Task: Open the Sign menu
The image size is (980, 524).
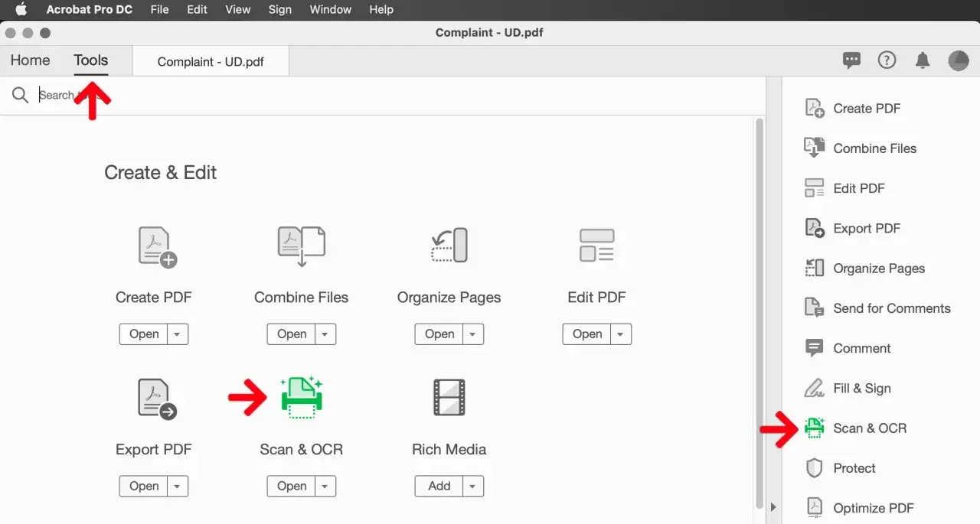Action: tap(280, 9)
